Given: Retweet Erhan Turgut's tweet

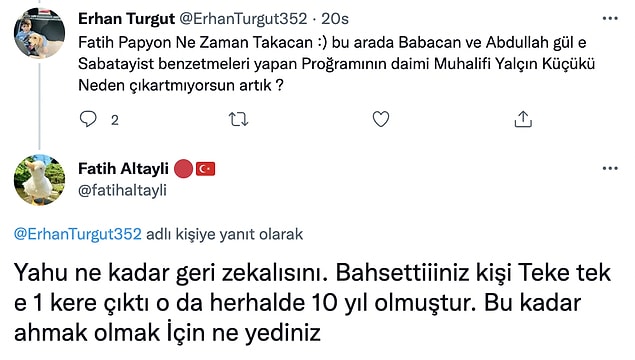Looking at the screenshot, I should 239,119.
